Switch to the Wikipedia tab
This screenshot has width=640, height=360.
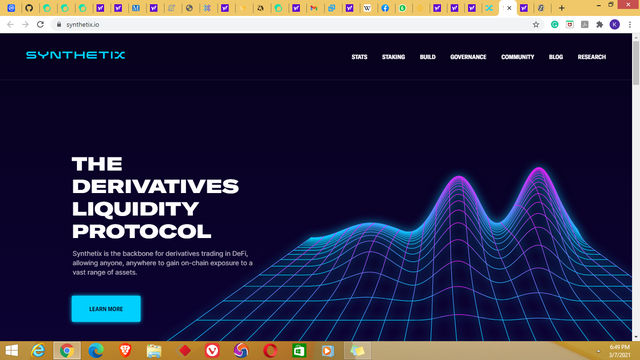tap(367, 8)
